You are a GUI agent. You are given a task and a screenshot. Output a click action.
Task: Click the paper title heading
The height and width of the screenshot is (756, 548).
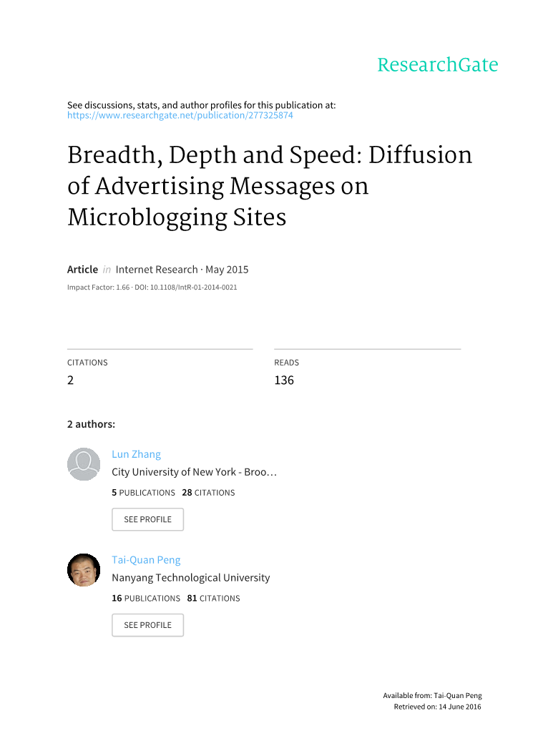(270, 186)
